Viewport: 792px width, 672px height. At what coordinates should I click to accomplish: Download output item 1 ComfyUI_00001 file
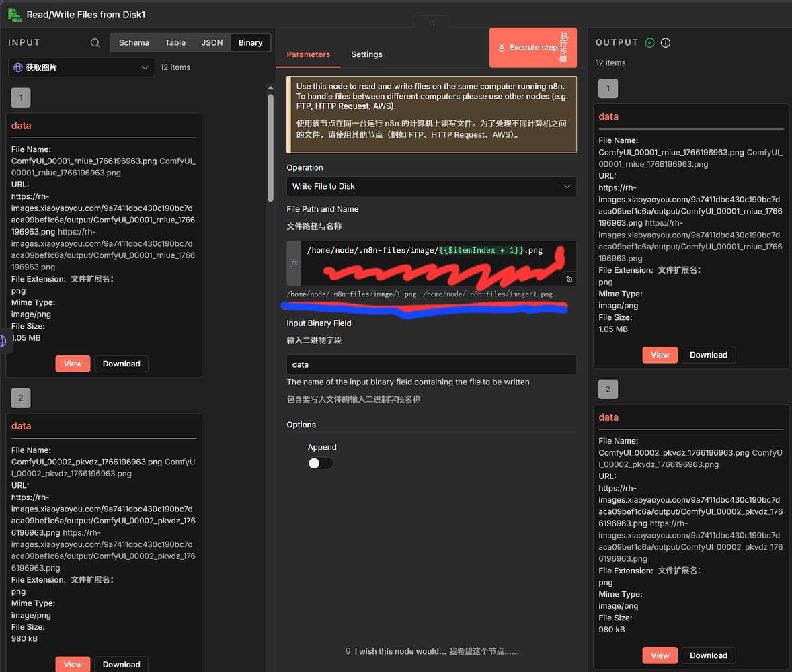709,355
